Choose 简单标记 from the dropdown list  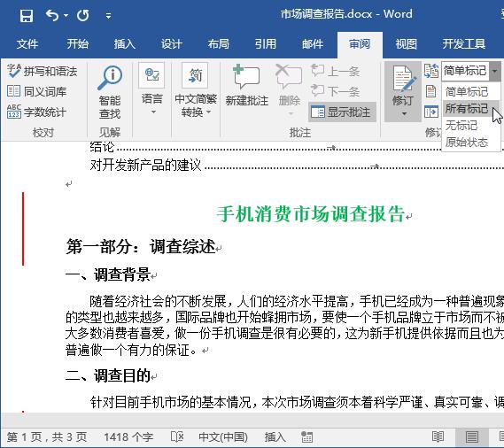pos(470,92)
